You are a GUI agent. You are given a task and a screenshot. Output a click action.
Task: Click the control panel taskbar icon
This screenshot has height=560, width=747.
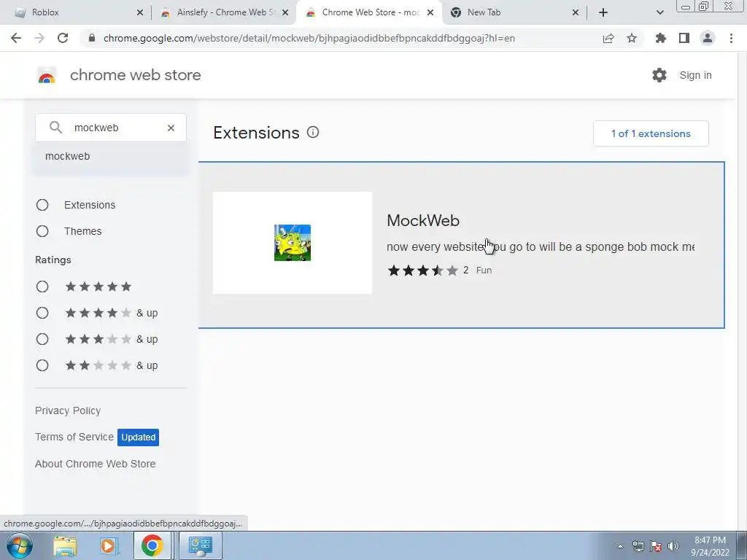tap(201, 545)
